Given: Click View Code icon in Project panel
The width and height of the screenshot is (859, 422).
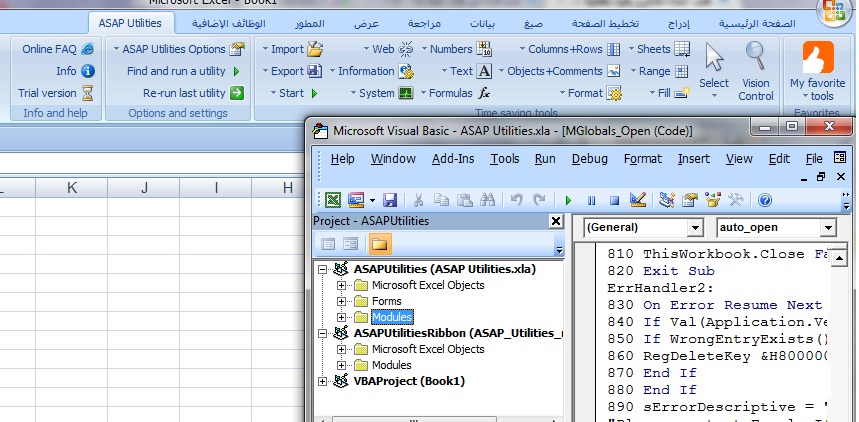Looking at the screenshot, I should coord(328,244).
